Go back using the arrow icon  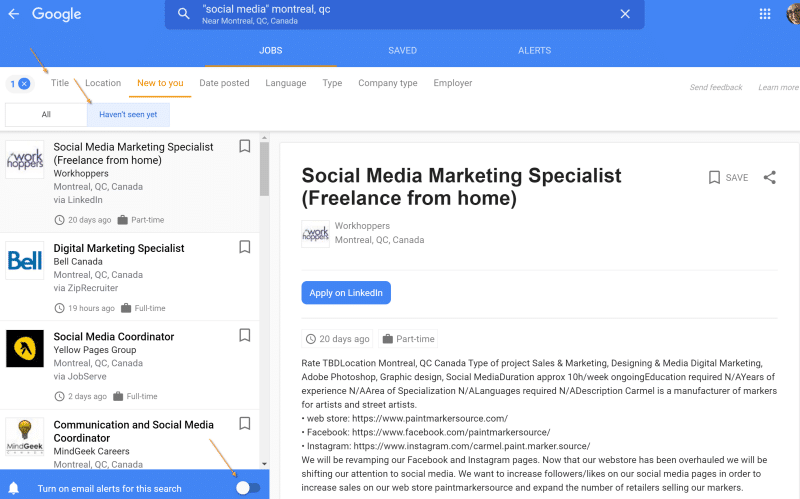point(14,14)
